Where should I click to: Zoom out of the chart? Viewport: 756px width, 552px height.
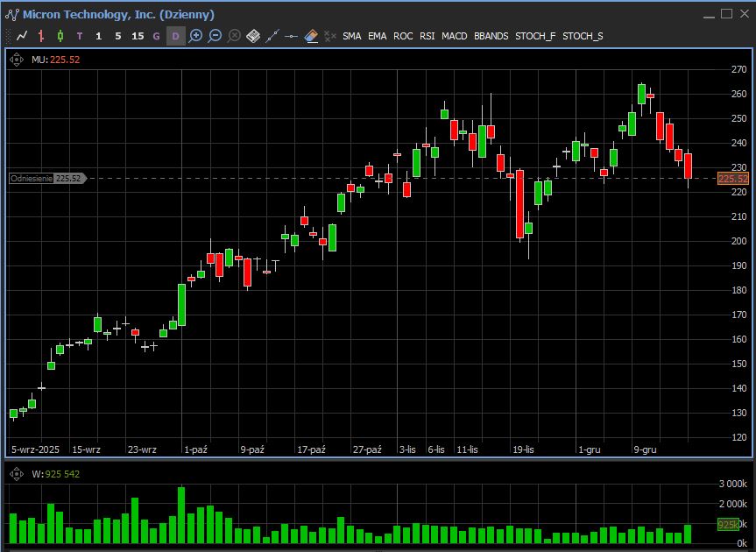[x=215, y=36]
